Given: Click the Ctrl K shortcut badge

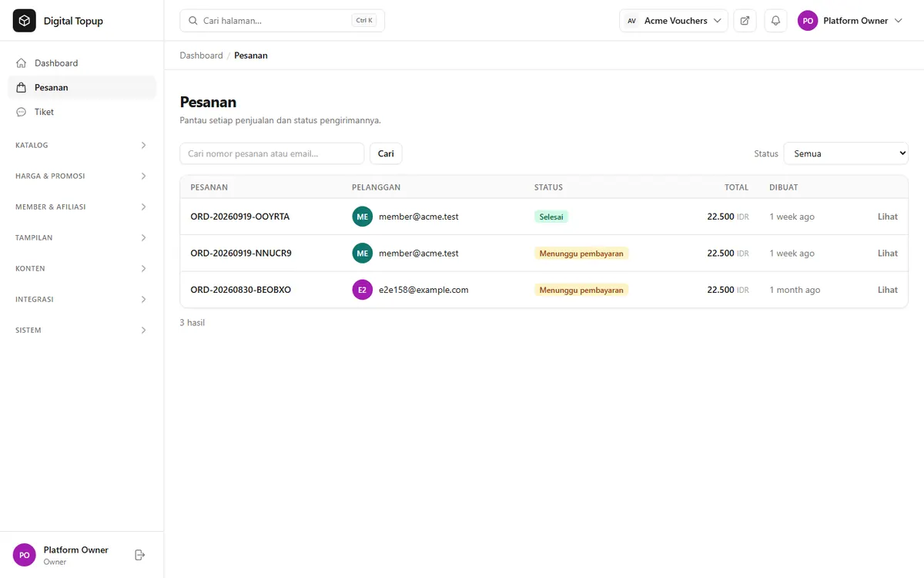Looking at the screenshot, I should [x=364, y=21].
